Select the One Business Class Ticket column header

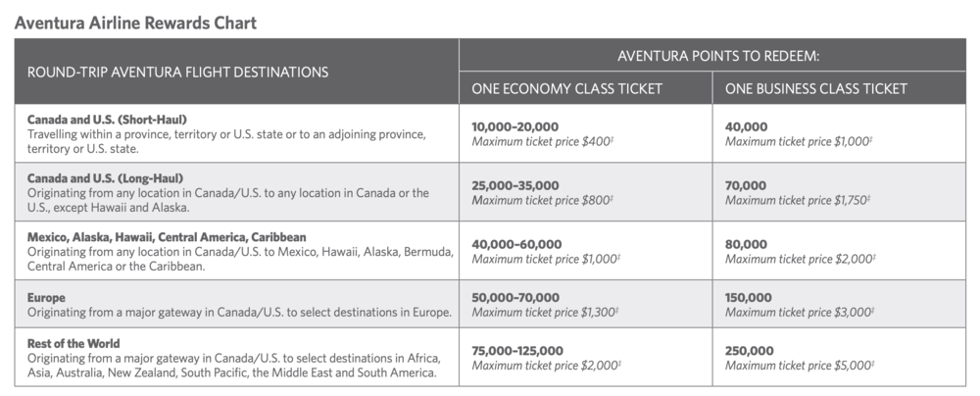(816, 89)
